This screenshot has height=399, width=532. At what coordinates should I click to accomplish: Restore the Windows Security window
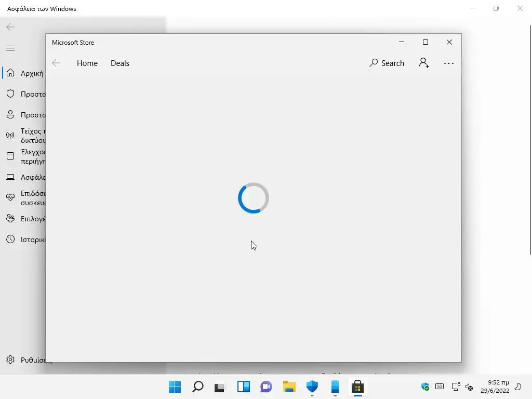(x=496, y=8)
